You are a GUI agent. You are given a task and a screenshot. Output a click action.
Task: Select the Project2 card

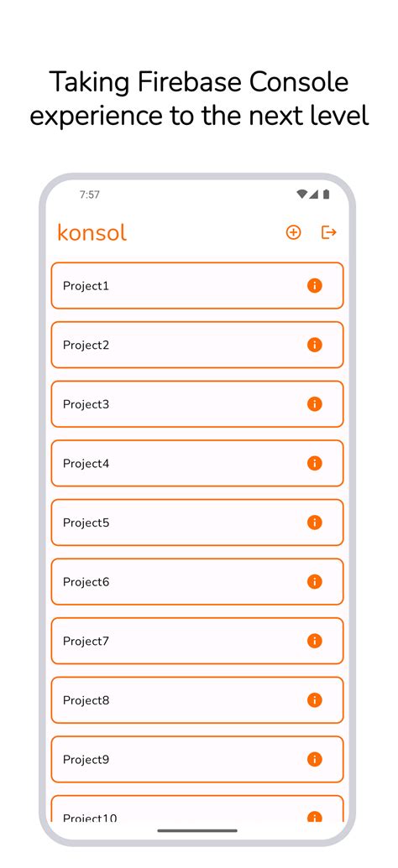(197, 345)
